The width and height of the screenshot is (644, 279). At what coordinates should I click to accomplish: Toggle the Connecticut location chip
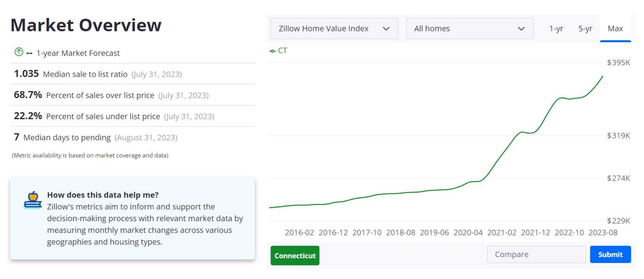coord(295,255)
